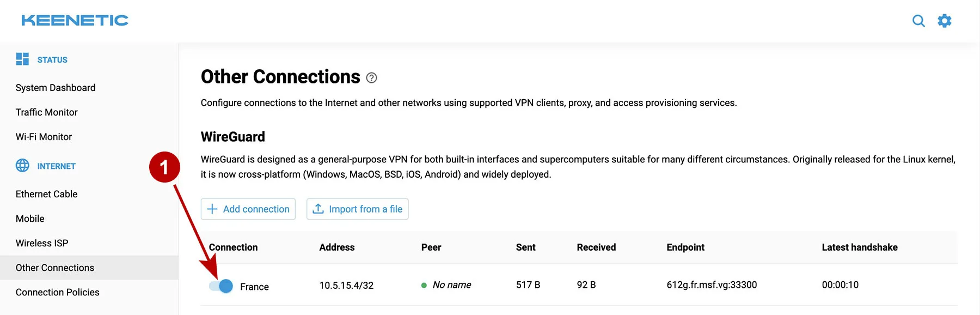
Task: Open the Ethernet Cable settings
Action: [46, 193]
